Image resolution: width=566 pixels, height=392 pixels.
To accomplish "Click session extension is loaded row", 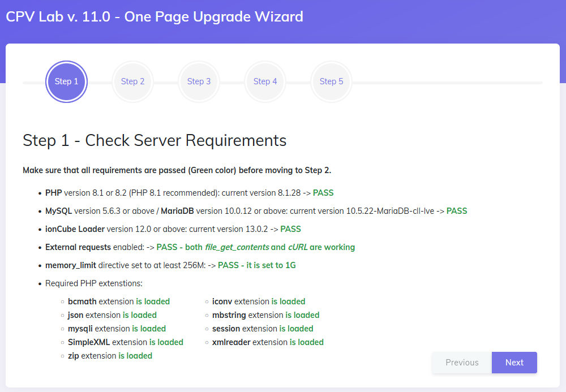I will tap(263, 329).
